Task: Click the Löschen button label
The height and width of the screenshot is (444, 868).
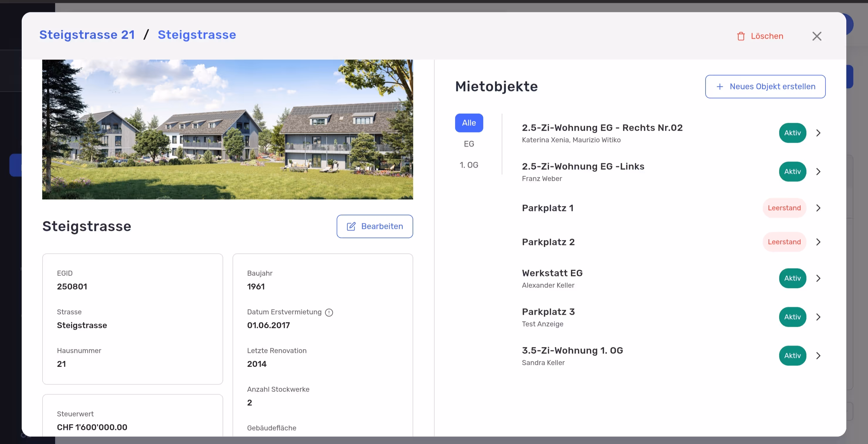Action: [x=767, y=36]
